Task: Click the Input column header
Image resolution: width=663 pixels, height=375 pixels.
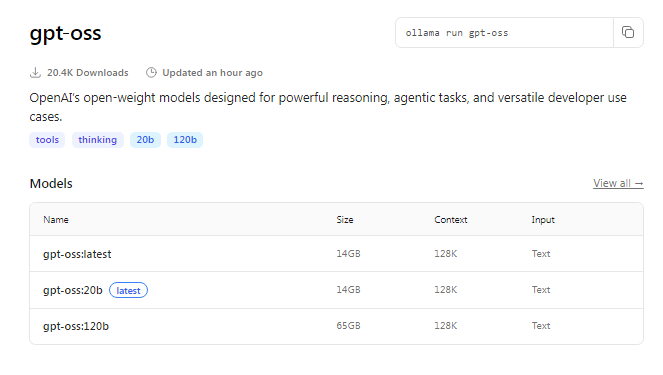Action: [543, 220]
